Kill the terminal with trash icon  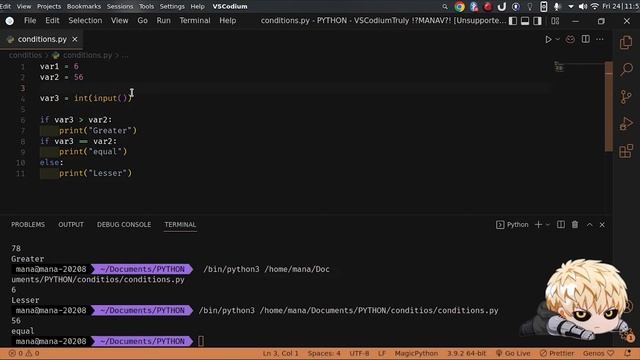(x=575, y=224)
